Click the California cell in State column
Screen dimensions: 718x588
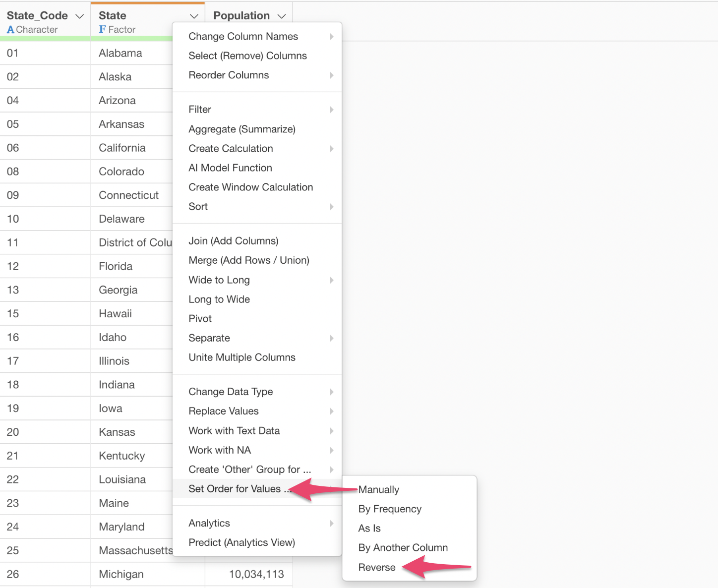[x=122, y=148]
